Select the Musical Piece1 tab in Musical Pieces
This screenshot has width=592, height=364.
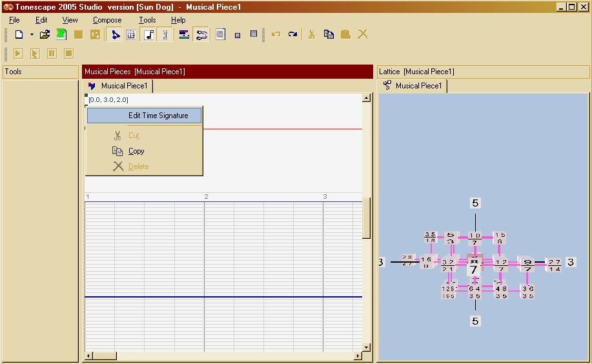click(x=118, y=86)
